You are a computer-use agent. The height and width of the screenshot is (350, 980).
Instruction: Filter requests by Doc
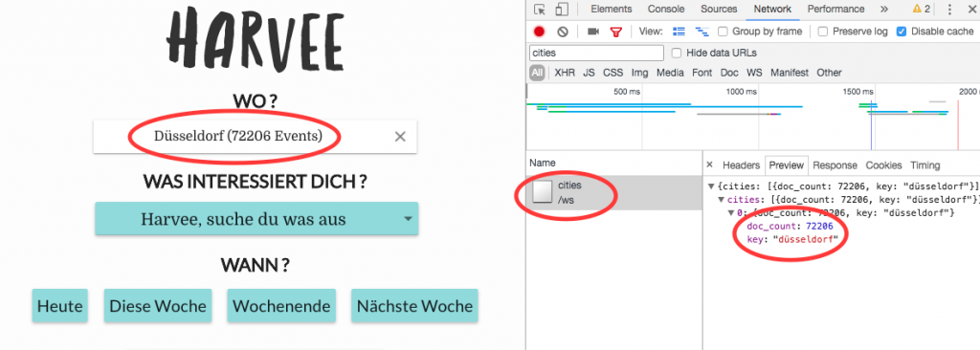click(729, 73)
